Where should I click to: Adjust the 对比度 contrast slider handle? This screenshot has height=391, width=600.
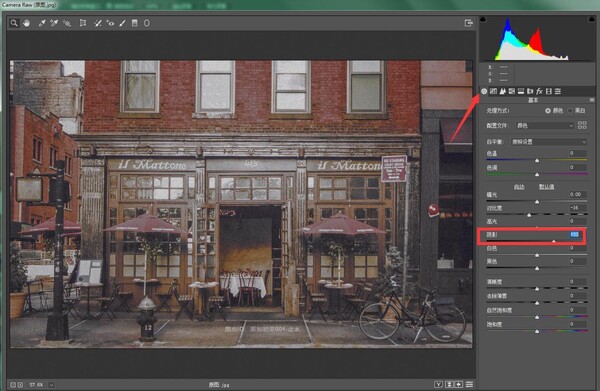point(529,215)
